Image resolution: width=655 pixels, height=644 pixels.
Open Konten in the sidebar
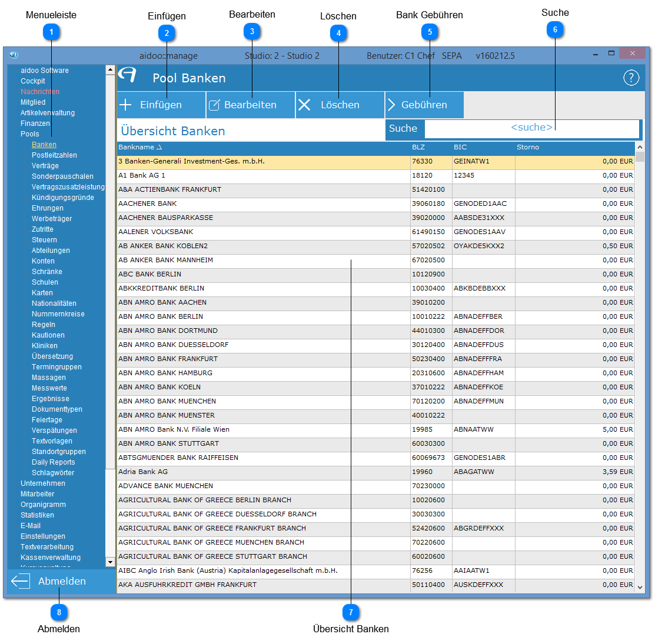(43, 261)
